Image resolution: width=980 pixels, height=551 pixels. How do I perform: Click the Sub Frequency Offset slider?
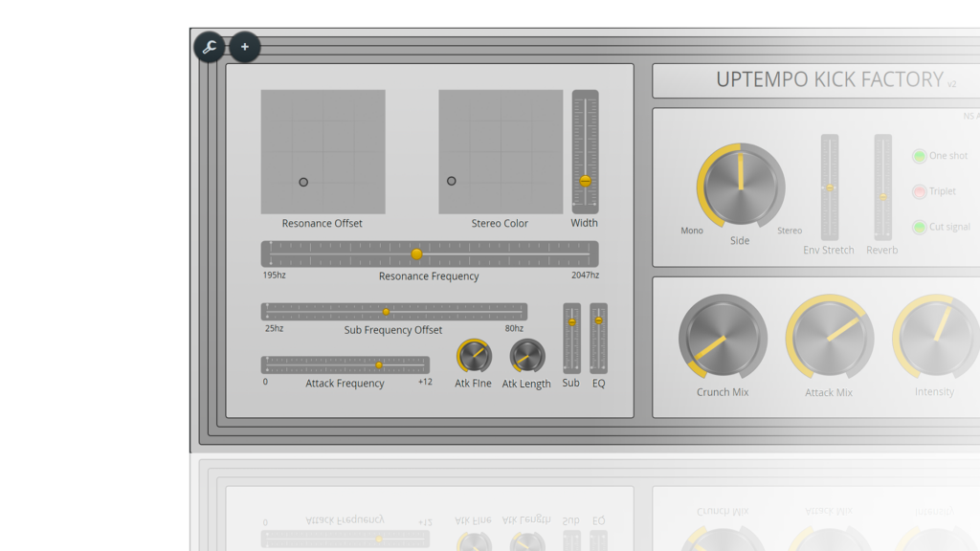click(x=387, y=312)
